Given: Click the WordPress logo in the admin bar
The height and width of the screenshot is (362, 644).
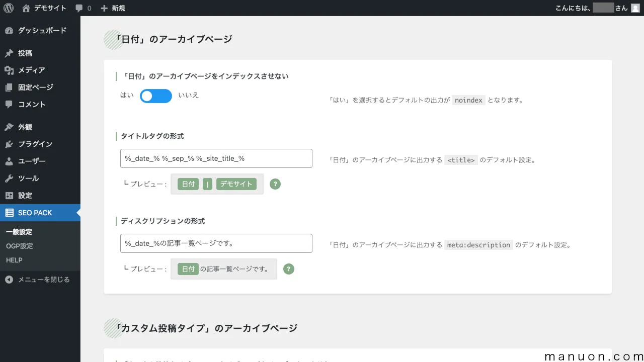Looking at the screenshot, I should click(8, 8).
